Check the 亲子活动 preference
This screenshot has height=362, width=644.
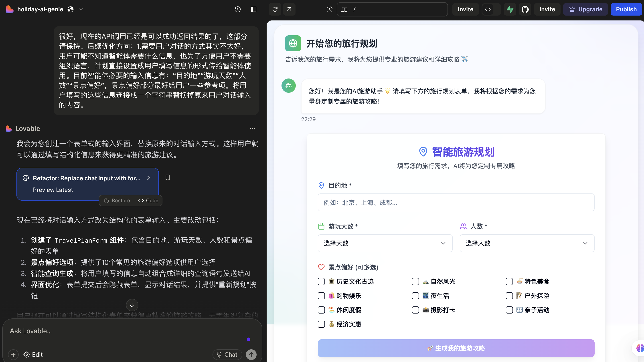(x=509, y=310)
